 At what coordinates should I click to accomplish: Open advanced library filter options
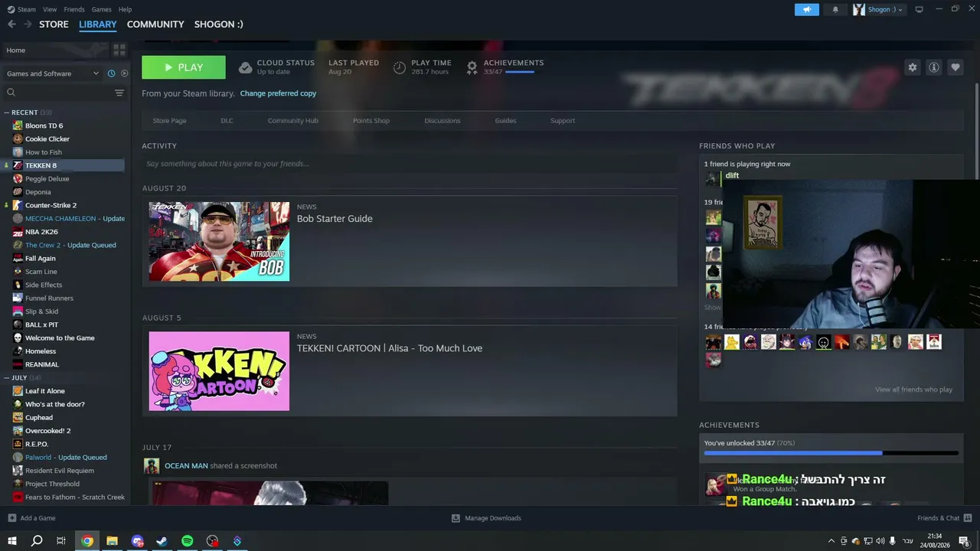119,93
